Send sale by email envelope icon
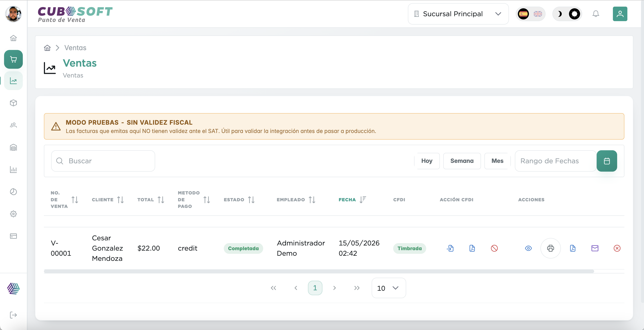This screenshot has width=644, height=330. click(595, 248)
